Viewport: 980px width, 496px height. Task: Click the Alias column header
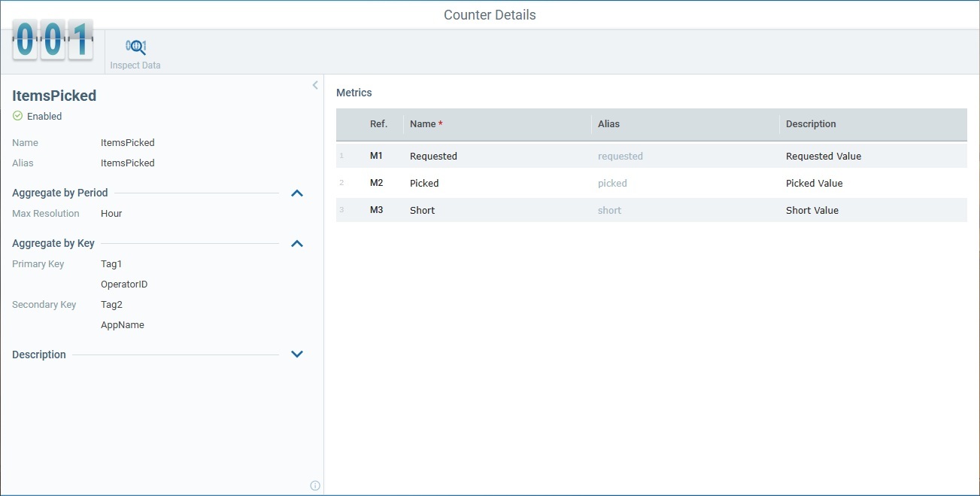pos(608,123)
